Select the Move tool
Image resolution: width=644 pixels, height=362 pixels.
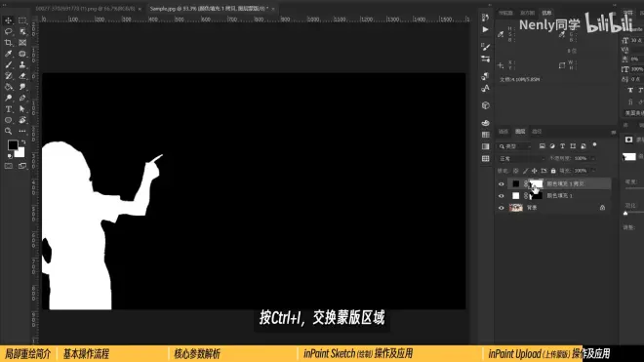[x=8, y=20]
